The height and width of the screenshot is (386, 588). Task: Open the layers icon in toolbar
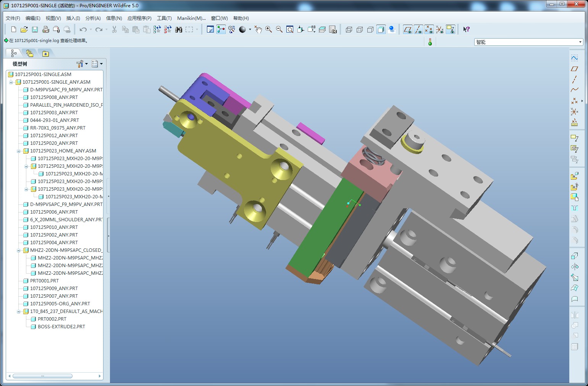click(x=322, y=29)
